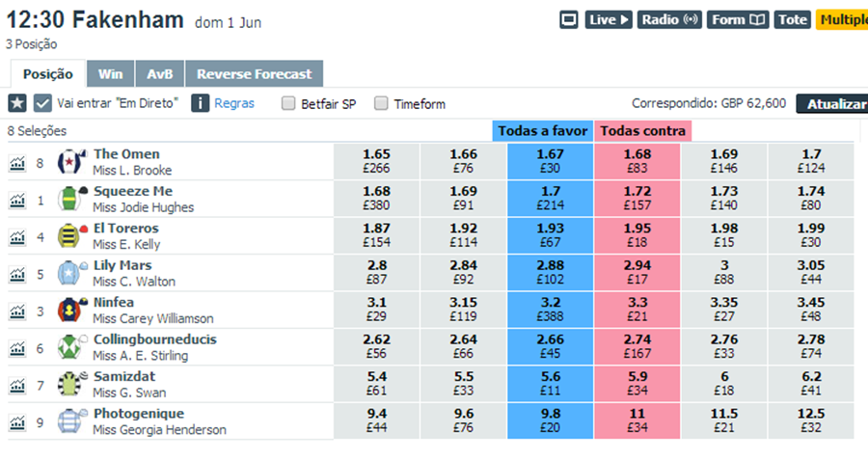Open the Regras link

pos(234,103)
